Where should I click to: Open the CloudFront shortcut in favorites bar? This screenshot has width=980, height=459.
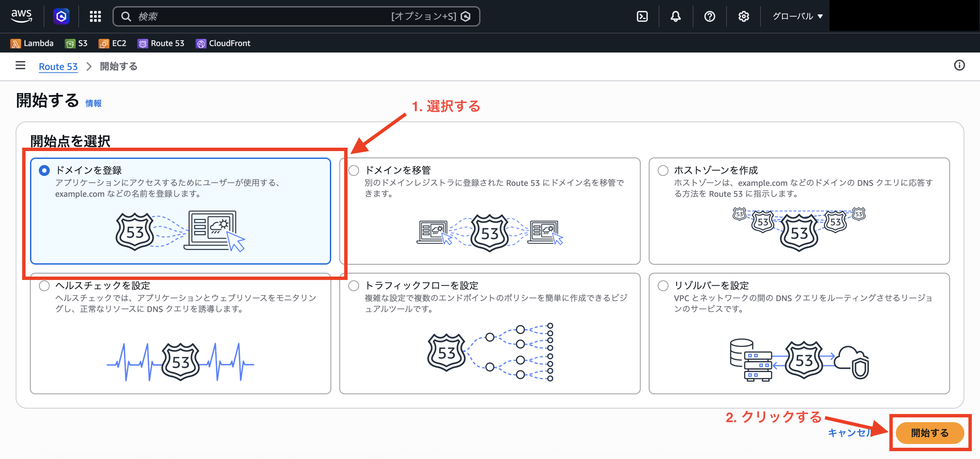pyautogui.click(x=223, y=43)
